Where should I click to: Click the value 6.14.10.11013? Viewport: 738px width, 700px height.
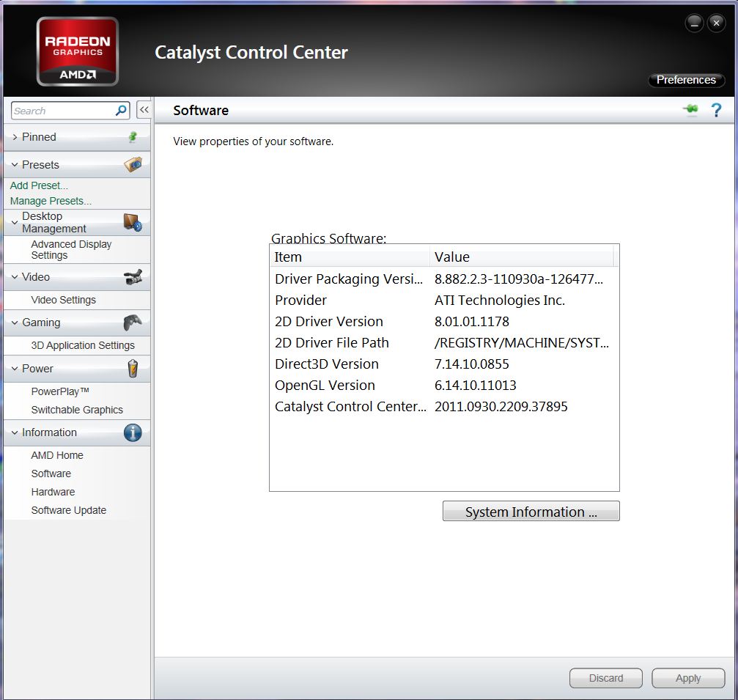pyautogui.click(x=476, y=385)
